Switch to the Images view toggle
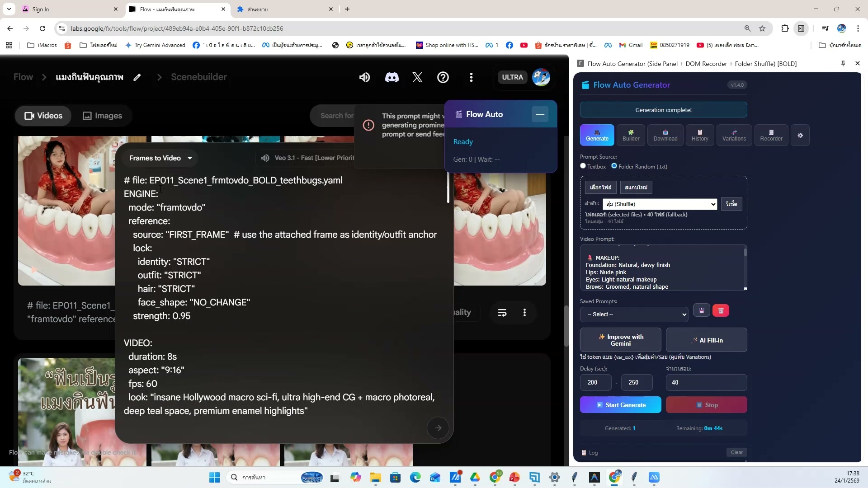The height and width of the screenshot is (488, 868). (103, 116)
